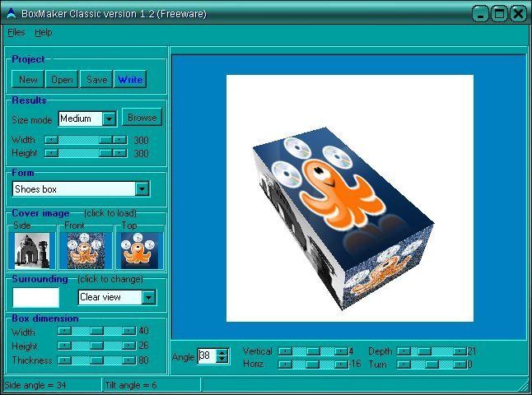Decrease Angle with the down spinner arrow
Image resolution: width=532 pixels, height=395 pixels.
coord(222,360)
